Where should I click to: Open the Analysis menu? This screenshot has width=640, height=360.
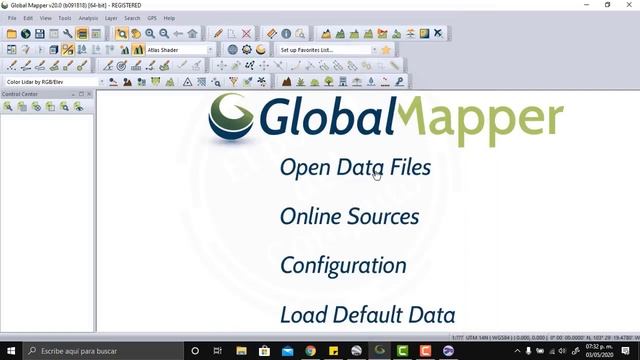(88, 18)
